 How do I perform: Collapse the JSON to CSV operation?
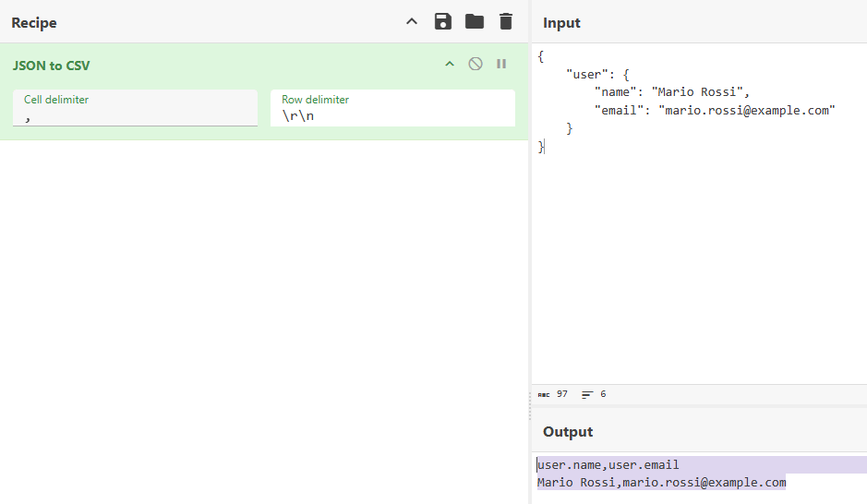[x=450, y=64]
